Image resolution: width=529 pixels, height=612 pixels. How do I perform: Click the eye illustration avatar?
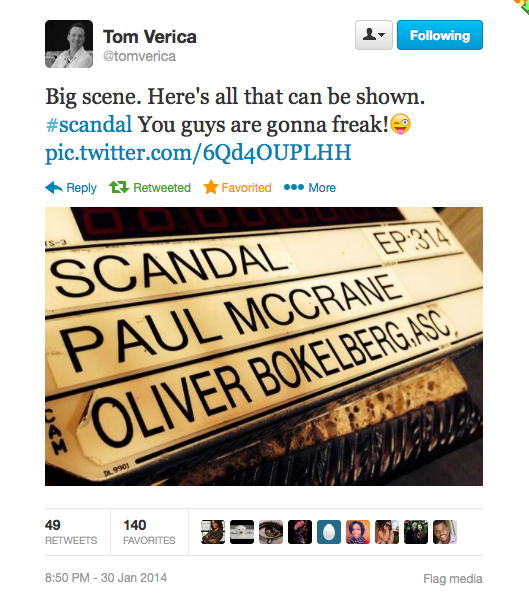tap(271, 532)
